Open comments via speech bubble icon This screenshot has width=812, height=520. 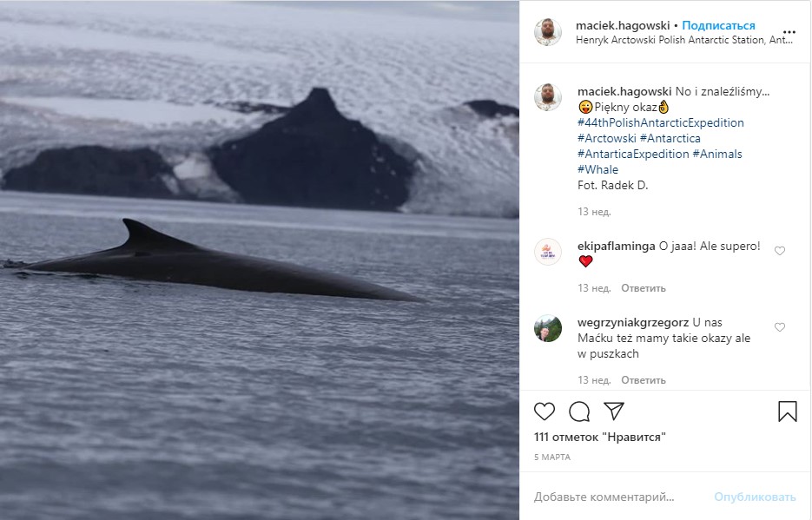pyautogui.click(x=579, y=411)
